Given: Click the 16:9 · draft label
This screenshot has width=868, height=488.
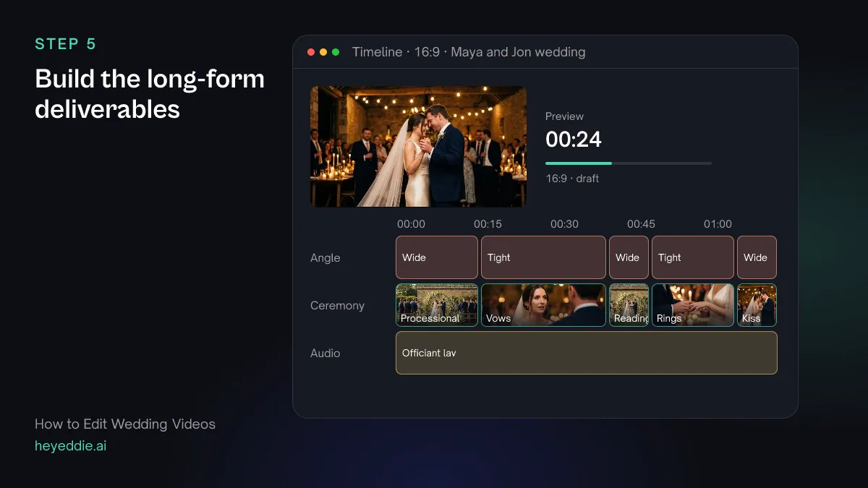Looking at the screenshot, I should pos(572,179).
